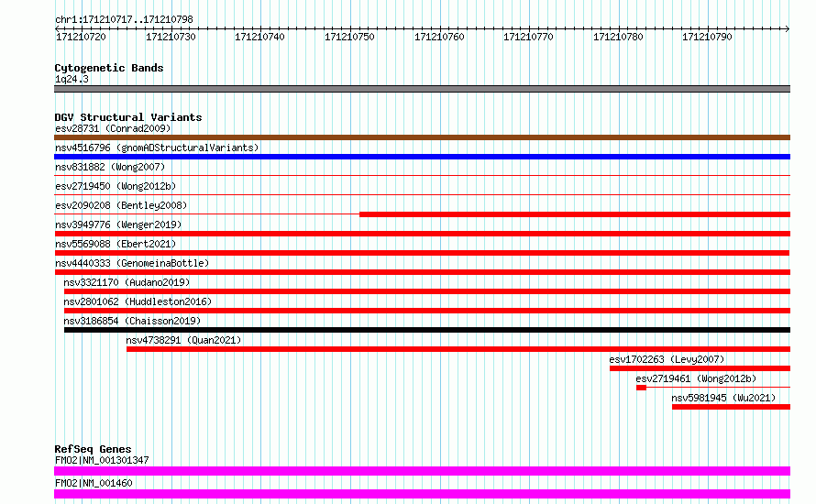
Task: Click the nsv3321170 (Audano2019) label
Action: 127,282
